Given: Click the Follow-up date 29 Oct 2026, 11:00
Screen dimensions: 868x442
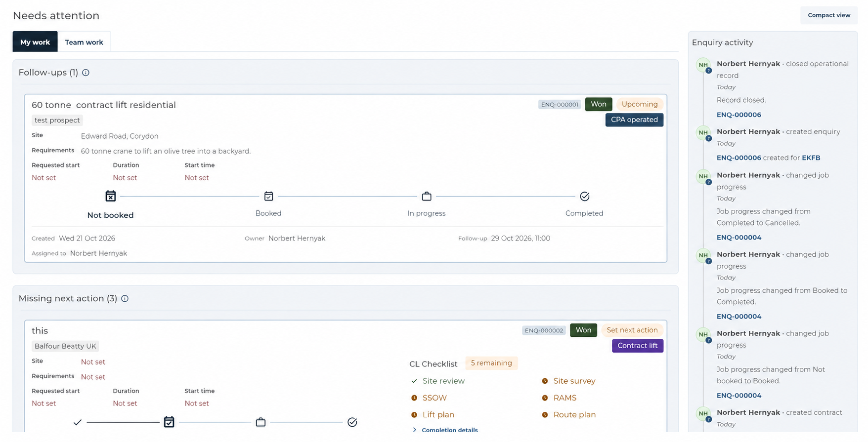Looking at the screenshot, I should point(521,239).
